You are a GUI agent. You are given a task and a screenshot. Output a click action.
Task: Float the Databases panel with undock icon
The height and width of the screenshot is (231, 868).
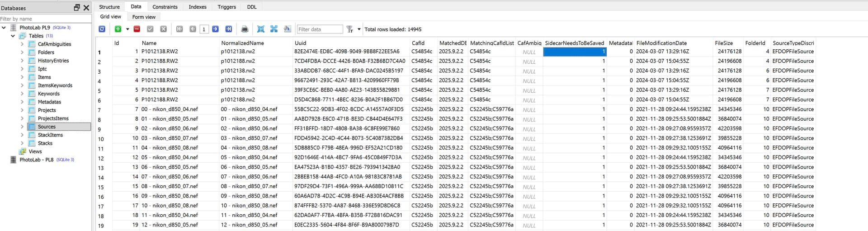(x=77, y=8)
